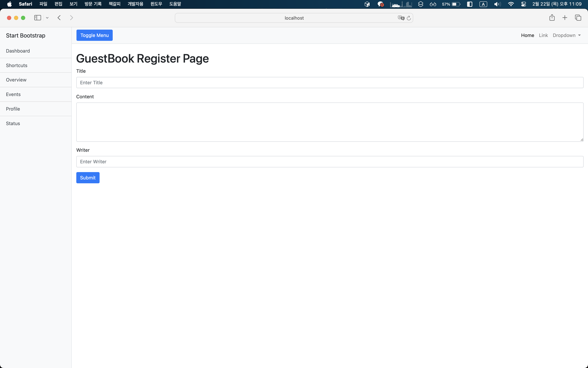
Task: Focus the Enter Writer field
Action: coord(330,162)
